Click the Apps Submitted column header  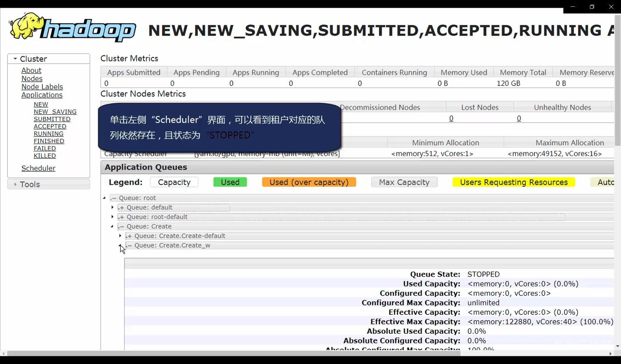134,72
